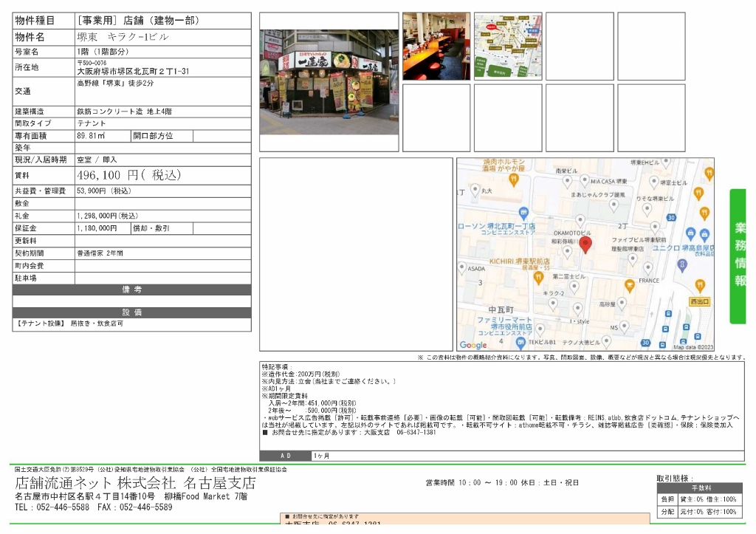Image resolution: width=756 pixels, height=534 pixels.
Task: Click the gray pin beside 堺東EHビル
Action: (666, 162)
